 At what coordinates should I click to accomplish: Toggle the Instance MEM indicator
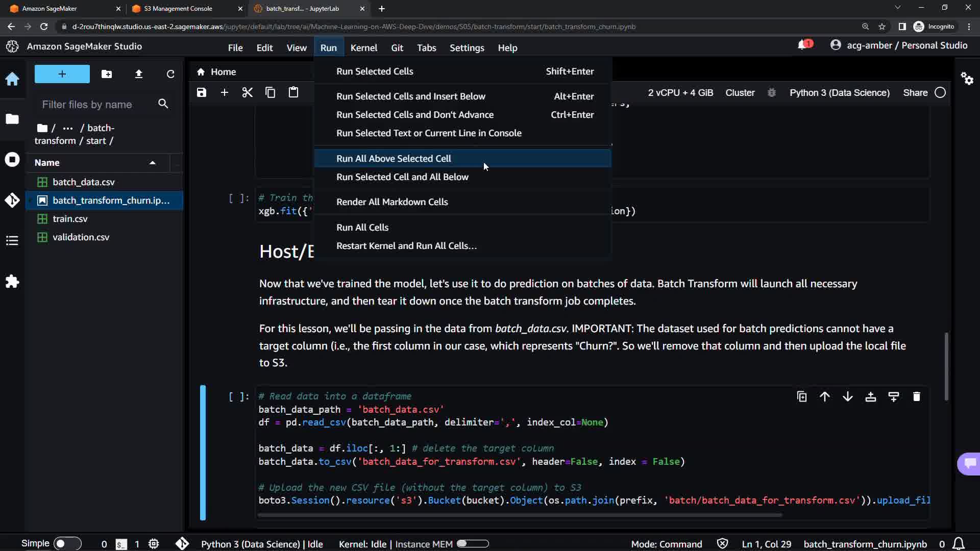473,544
